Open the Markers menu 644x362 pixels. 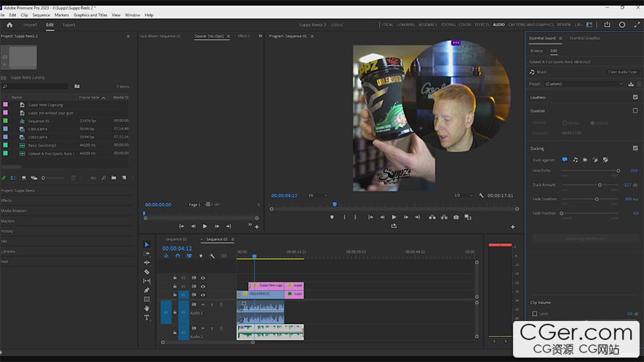pyautogui.click(x=61, y=15)
